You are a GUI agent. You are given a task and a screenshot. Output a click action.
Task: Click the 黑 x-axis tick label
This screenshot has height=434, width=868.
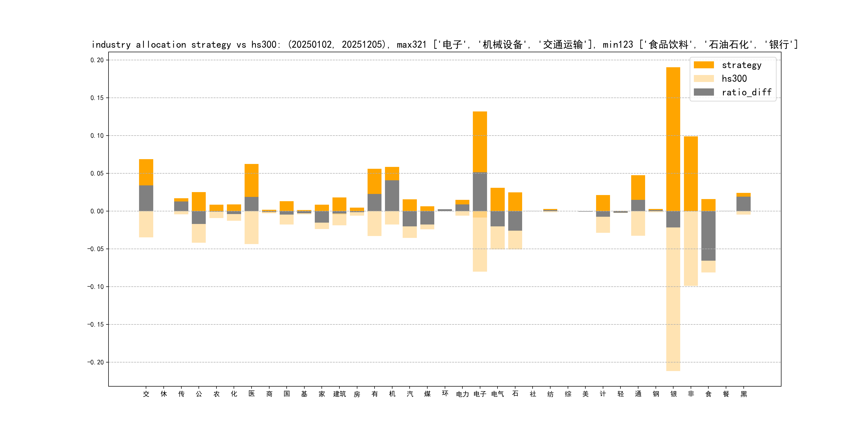[744, 394]
